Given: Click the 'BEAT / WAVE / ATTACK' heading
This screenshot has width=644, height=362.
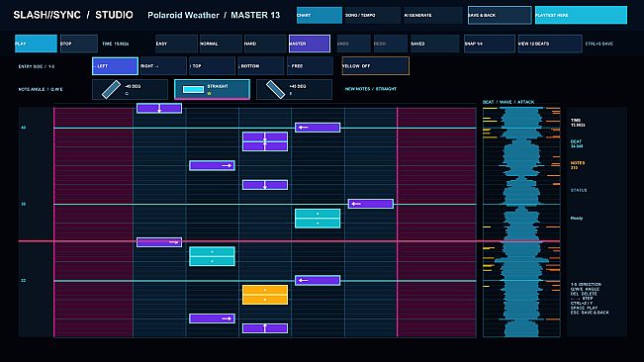Looking at the screenshot, I should [508, 102].
